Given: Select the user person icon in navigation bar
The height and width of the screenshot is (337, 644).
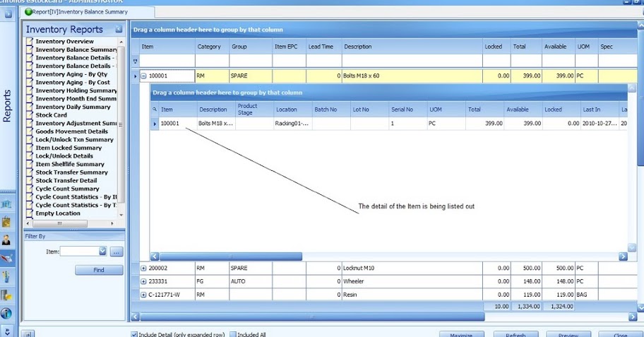Looking at the screenshot, I should (x=6, y=240).
